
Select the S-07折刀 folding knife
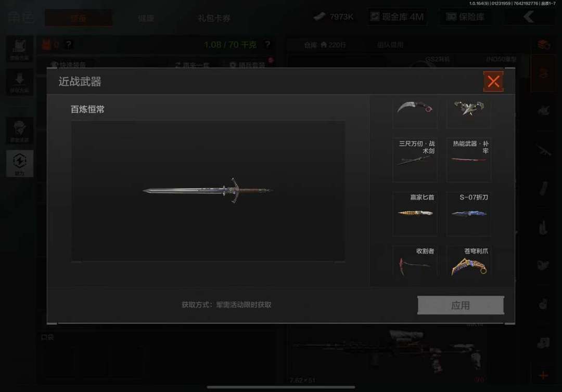(469, 214)
